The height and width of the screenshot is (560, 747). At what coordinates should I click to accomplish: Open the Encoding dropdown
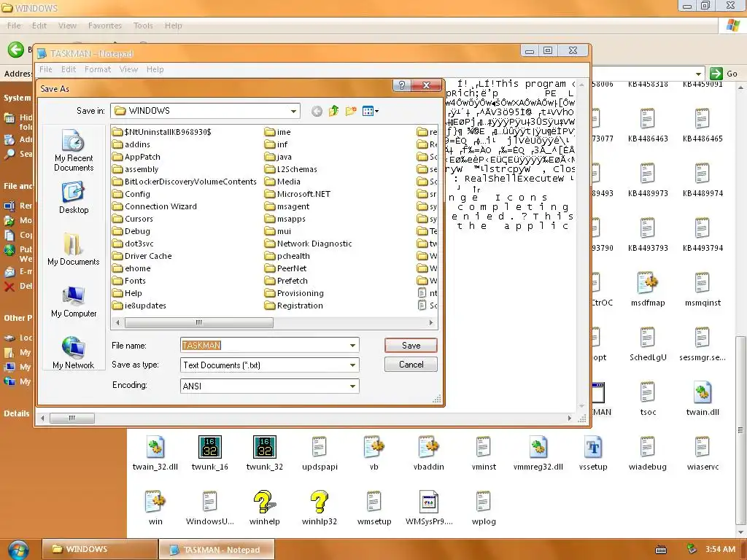[x=352, y=386]
